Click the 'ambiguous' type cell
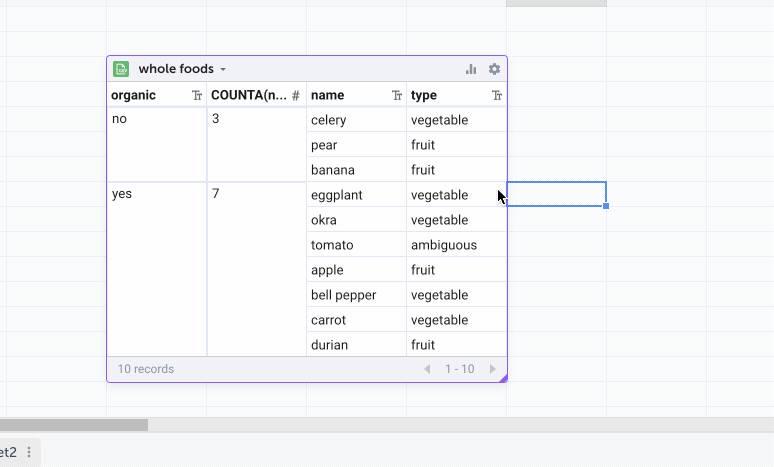This screenshot has height=467, width=774. click(x=456, y=245)
